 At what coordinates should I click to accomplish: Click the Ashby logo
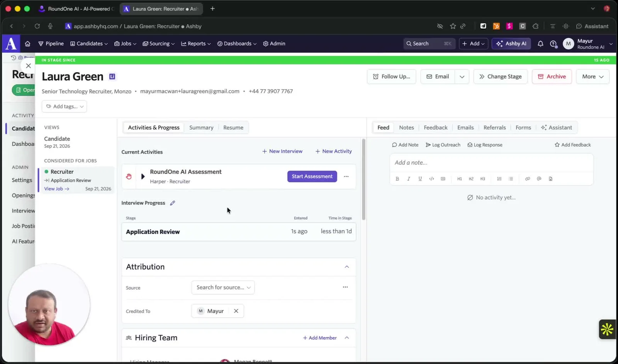11,44
